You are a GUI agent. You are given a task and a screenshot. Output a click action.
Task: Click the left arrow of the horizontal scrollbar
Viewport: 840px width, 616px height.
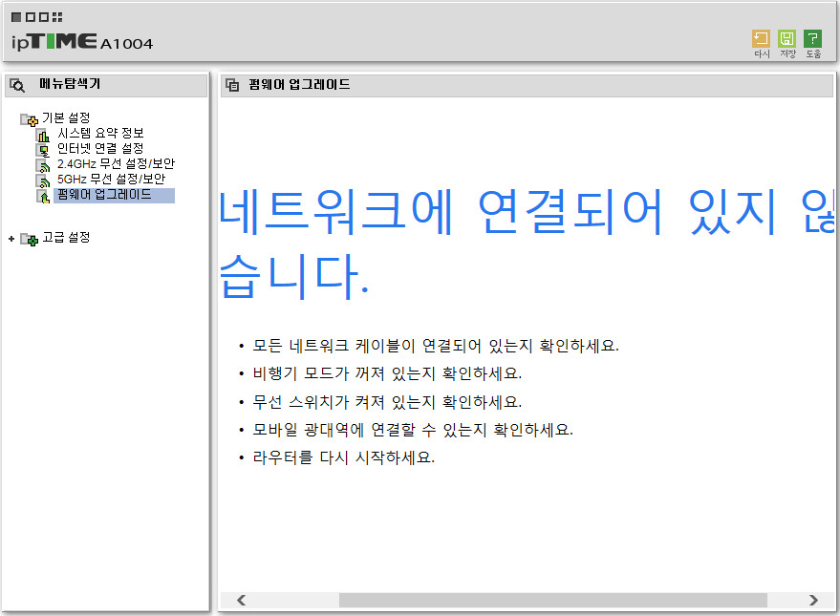(241, 600)
